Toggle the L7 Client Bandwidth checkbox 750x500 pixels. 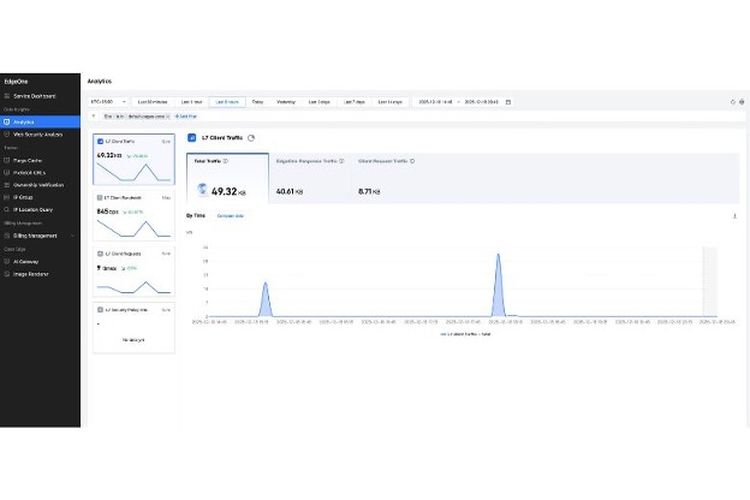[100, 198]
